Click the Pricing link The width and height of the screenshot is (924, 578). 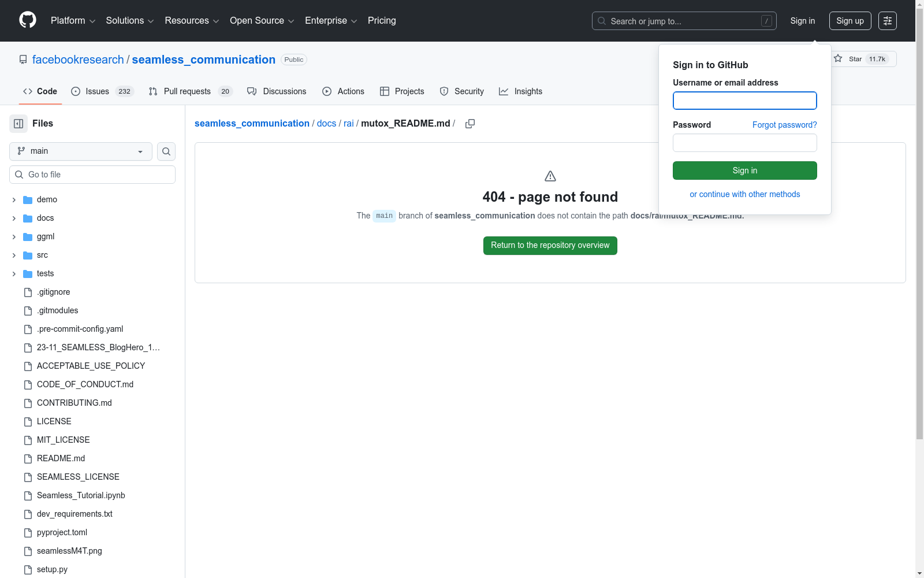coord(382,21)
